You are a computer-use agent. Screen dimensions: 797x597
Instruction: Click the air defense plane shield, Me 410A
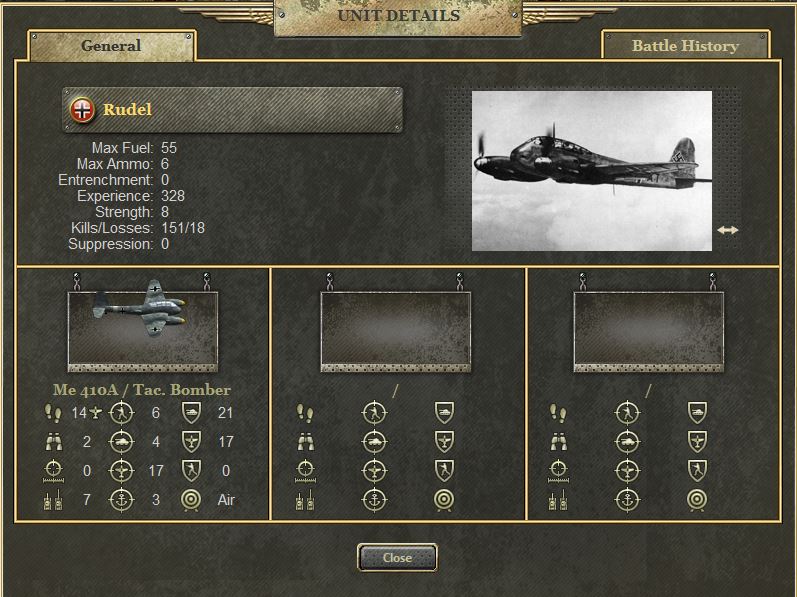[x=191, y=441]
